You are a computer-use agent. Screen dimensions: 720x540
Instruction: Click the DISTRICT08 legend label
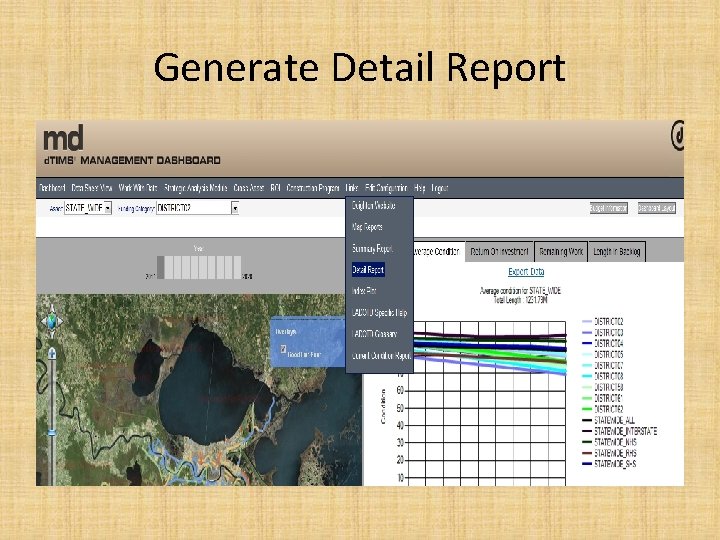(608, 376)
